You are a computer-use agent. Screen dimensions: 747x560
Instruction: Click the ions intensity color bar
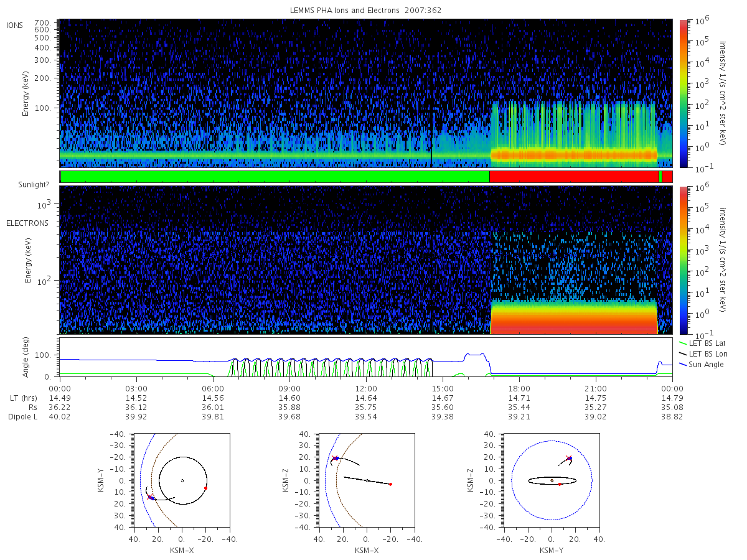683,93
